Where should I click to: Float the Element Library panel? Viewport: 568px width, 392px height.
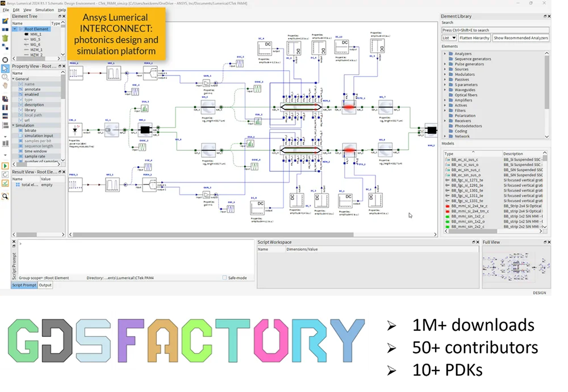tap(545, 16)
